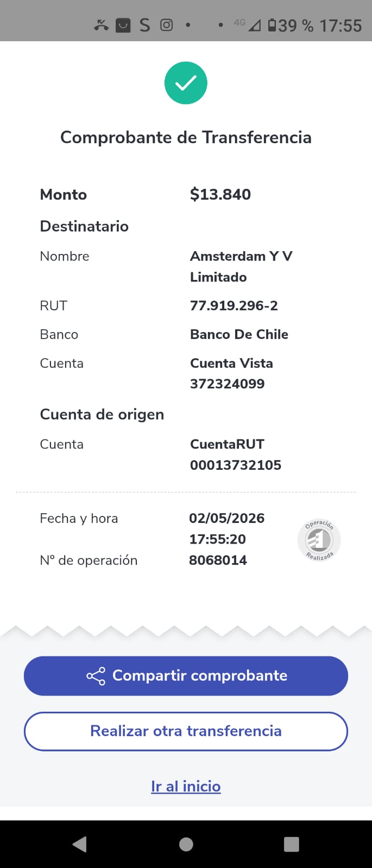
Task: Tap the Instagram notification icon in status bar
Action: click(x=167, y=25)
